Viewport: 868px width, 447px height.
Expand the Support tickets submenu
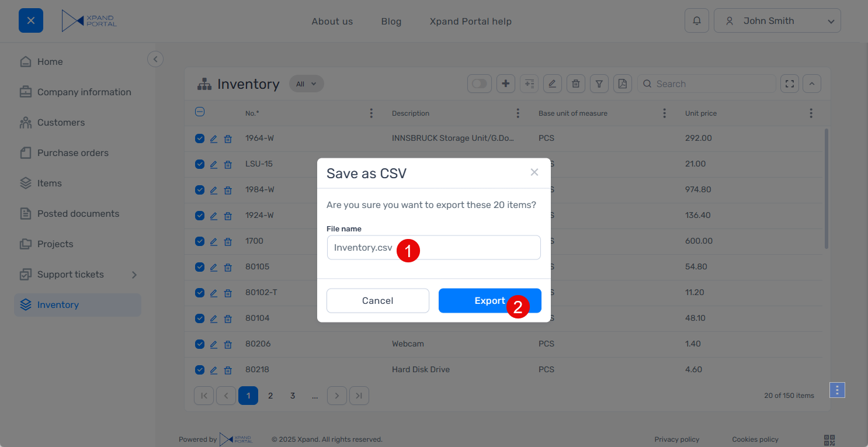pos(134,275)
